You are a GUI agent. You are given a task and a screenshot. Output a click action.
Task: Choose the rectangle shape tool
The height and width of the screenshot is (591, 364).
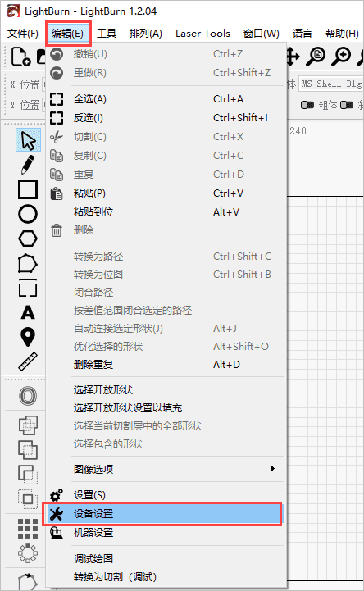(28, 189)
